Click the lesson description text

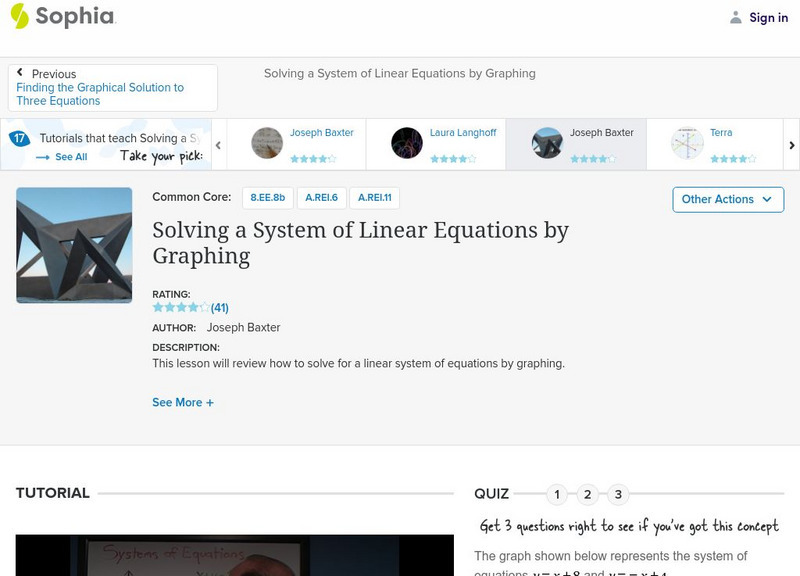point(359,364)
